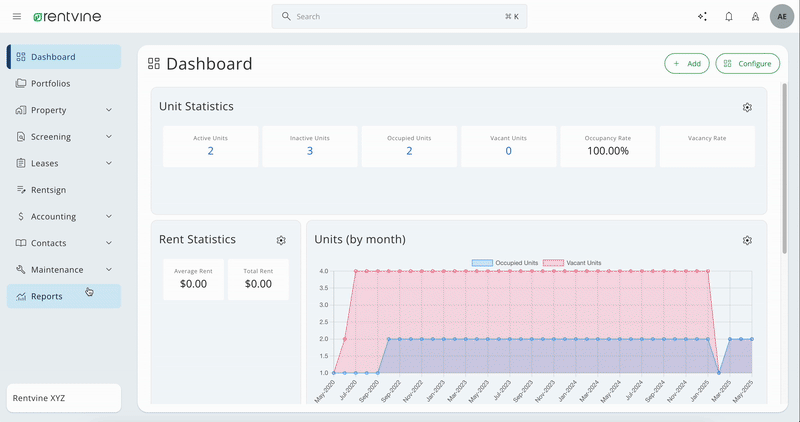Expand the Leases menu chevron
Image resolution: width=800 pixels, height=422 pixels.
click(109, 163)
